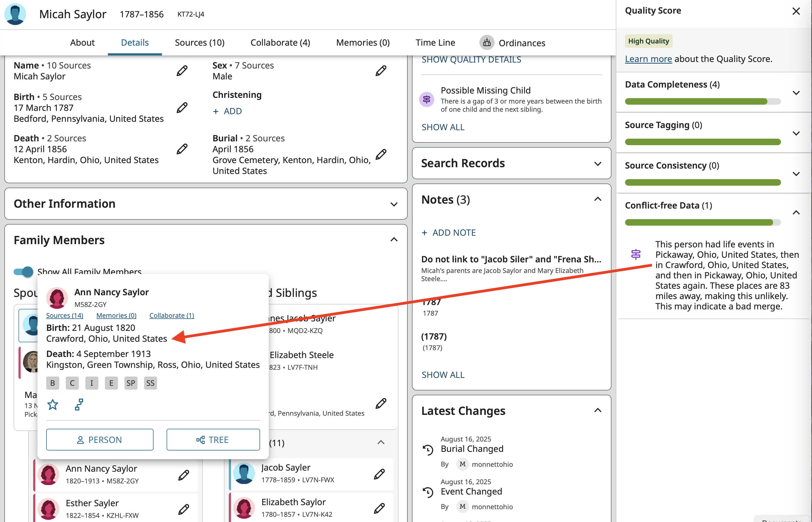Click the relationship icon next to the star
The image size is (812, 522).
click(79, 404)
